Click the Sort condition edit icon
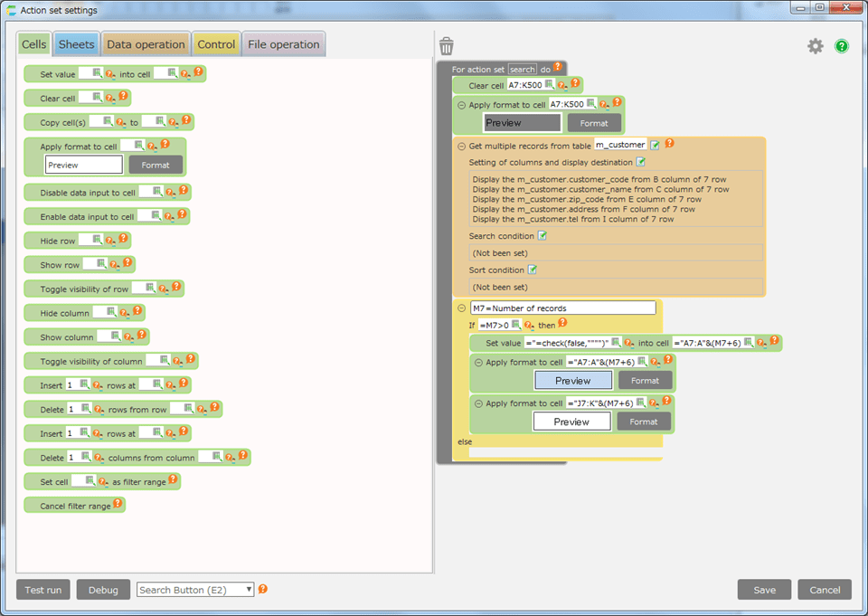The height and width of the screenshot is (616, 868). pyautogui.click(x=533, y=270)
